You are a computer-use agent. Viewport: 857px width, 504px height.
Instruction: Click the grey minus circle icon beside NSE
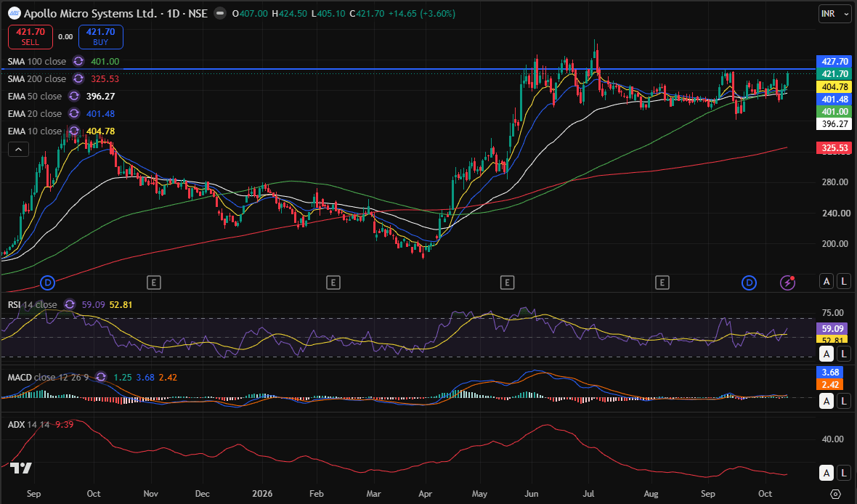coord(220,13)
